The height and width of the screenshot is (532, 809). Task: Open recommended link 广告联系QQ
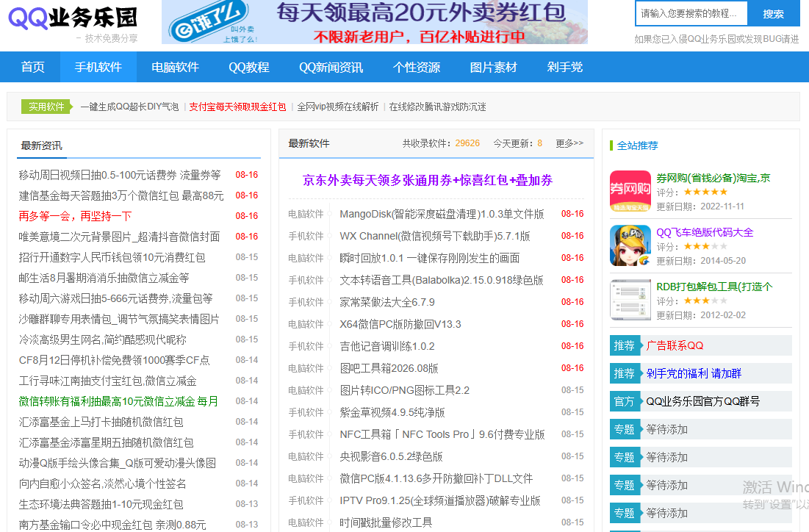pos(675,345)
